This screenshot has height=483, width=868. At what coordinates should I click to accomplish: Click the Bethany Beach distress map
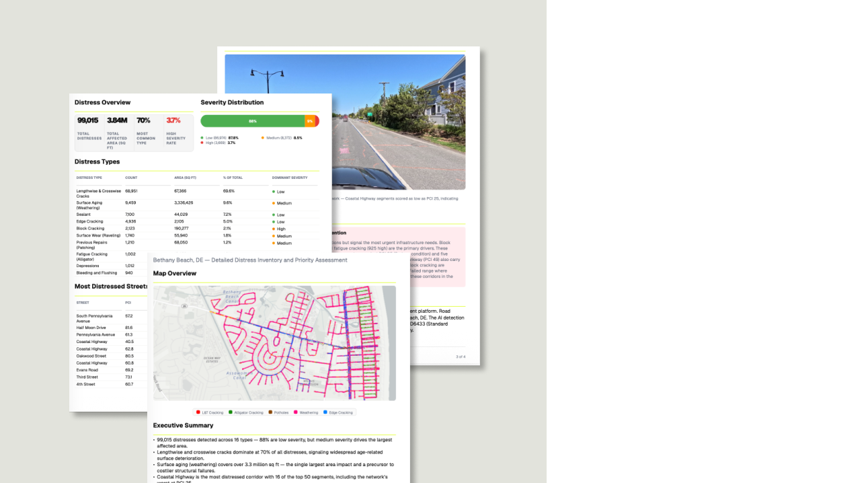click(274, 343)
